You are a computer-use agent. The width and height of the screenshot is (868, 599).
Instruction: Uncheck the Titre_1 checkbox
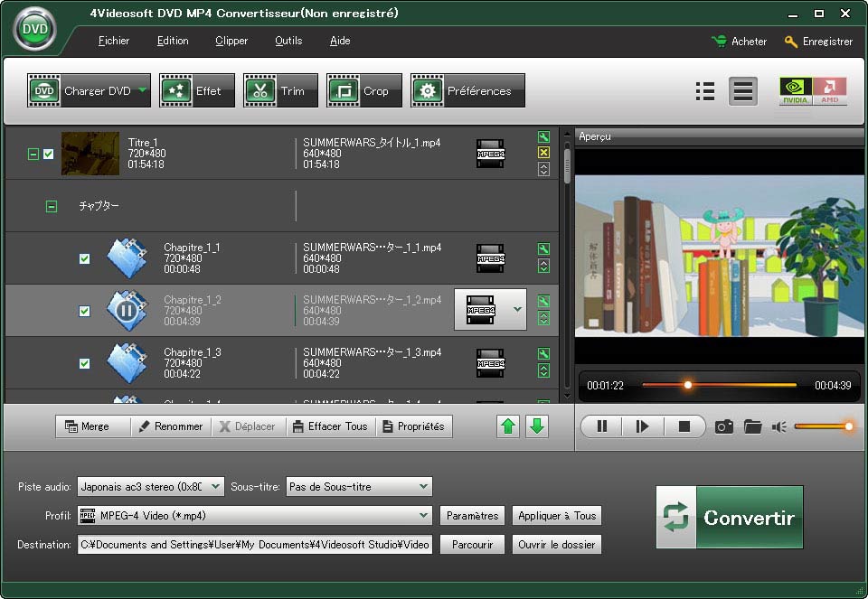(49, 154)
